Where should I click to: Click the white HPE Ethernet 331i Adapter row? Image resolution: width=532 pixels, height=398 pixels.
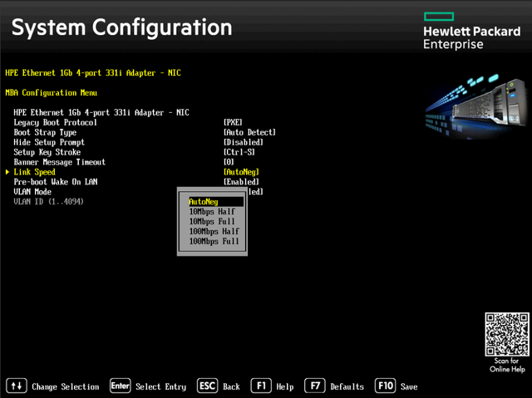click(101, 112)
